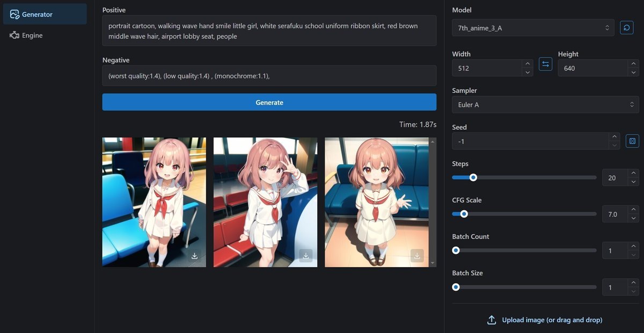Screen dimensions: 644x333
Task: Increase Steps with up arrow
Action: pos(633,173)
